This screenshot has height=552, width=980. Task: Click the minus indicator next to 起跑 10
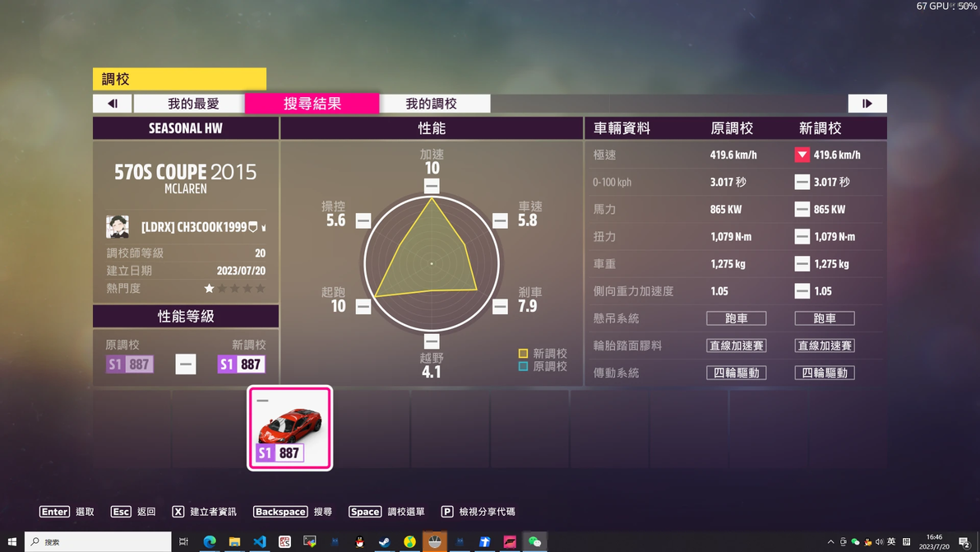pos(363,306)
